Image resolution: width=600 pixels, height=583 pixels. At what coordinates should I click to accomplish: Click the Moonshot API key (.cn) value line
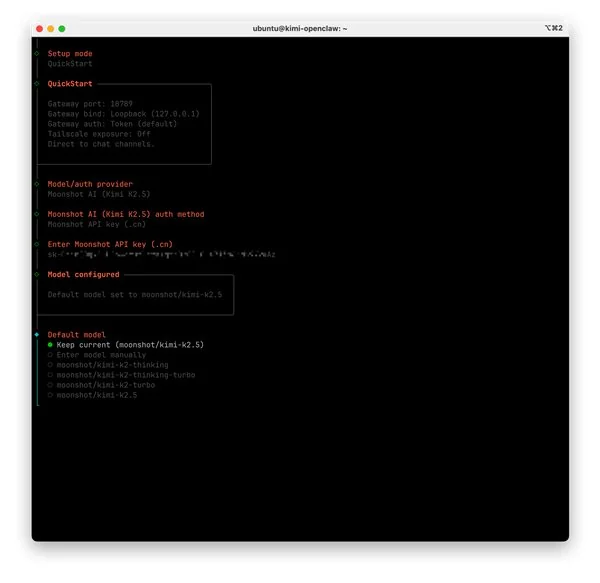(x=96, y=224)
